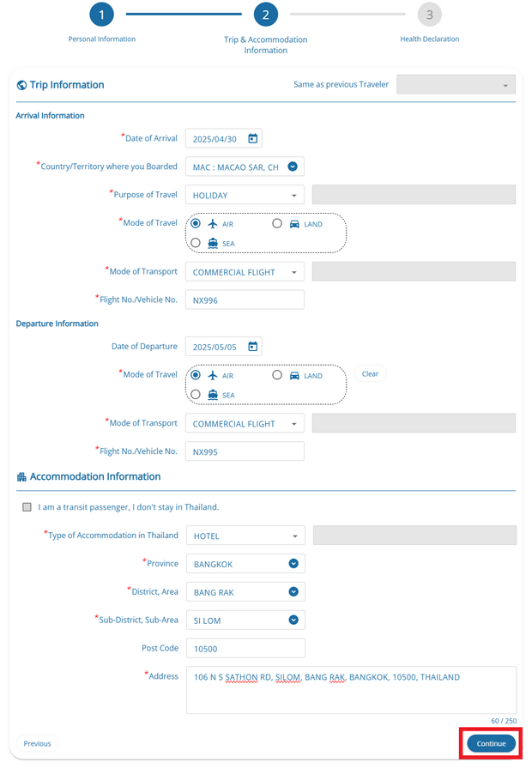This screenshot has height=775, width=532.
Task: Jump to step 3 Health Declaration
Action: [x=429, y=15]
